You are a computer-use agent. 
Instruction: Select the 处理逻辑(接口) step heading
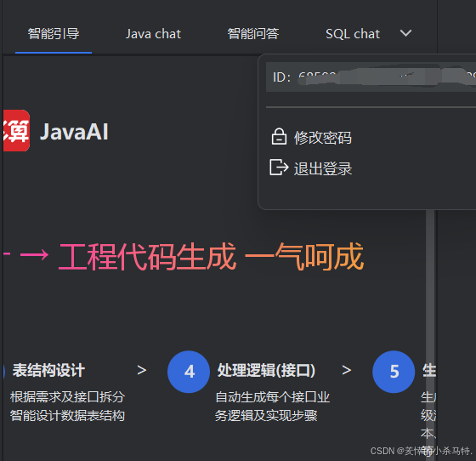tap(266, 371)
